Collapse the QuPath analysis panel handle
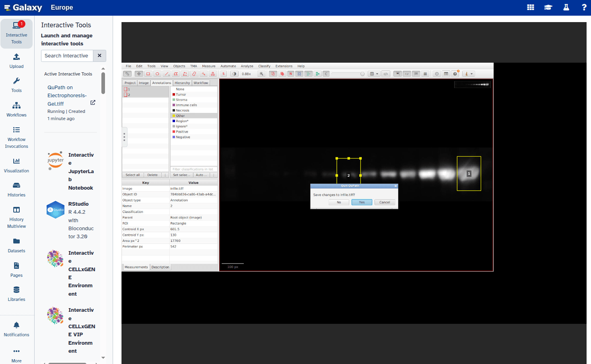This screenshot has height=364, width=591. 124,137
